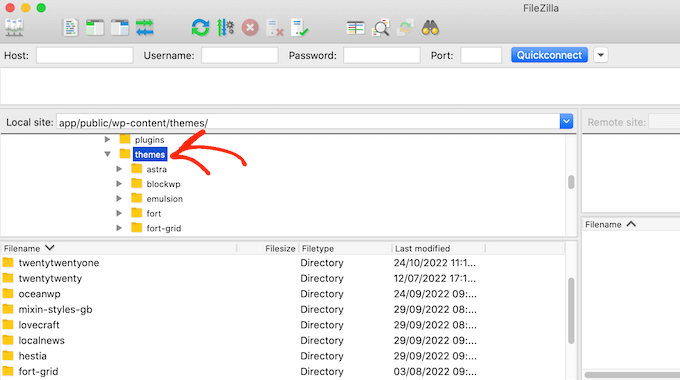Click Directory filetype in the lovecraft row
The image size is (680, 380).
point(322,325)
